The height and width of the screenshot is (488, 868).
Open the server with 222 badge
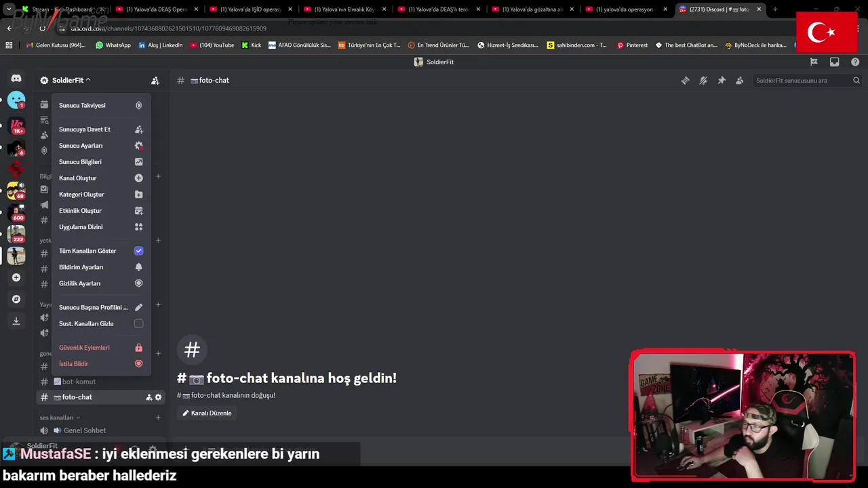[x=16, y=235]
